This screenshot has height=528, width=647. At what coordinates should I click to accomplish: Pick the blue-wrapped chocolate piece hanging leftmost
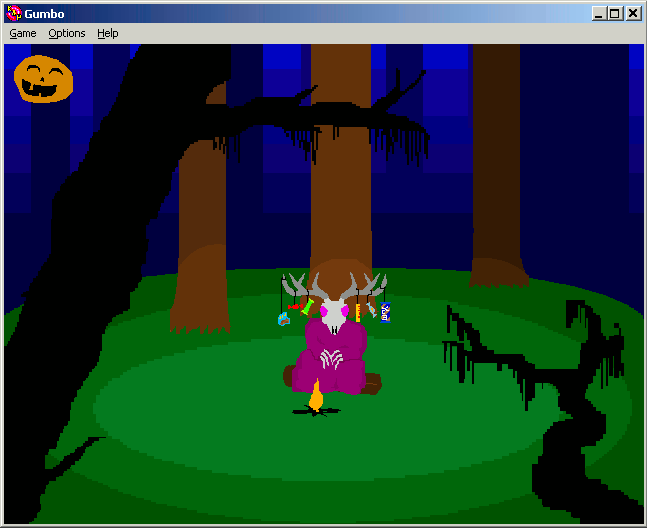(x=284, y=319)
